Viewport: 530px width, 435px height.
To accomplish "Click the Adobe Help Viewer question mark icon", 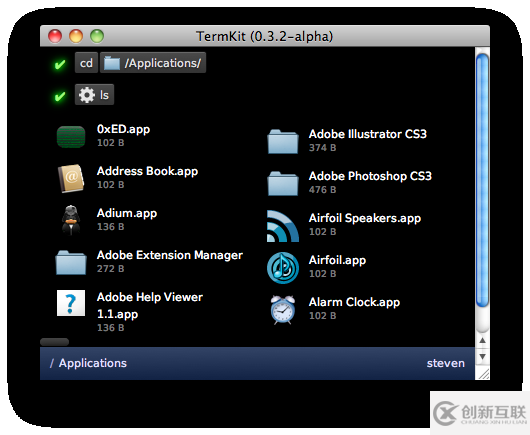I will 71,303.
